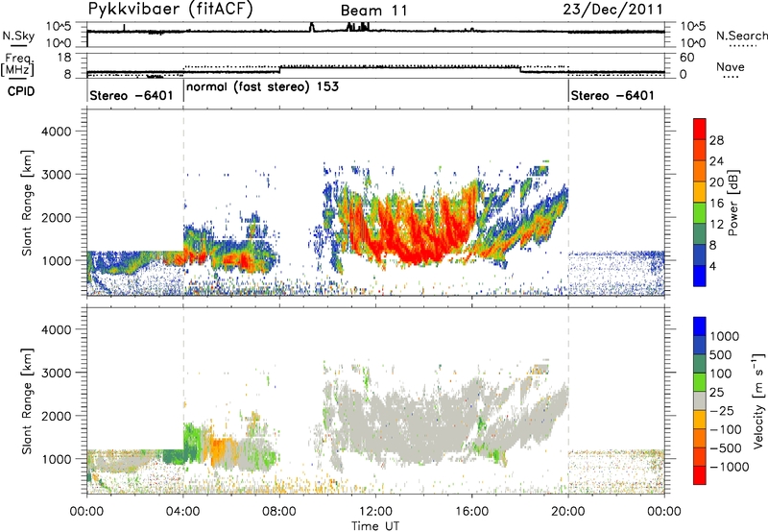Click the 'Power [dB]' color bar label
Image resolution: width=768 pixels, height=532 pixels.
(733, 203)
